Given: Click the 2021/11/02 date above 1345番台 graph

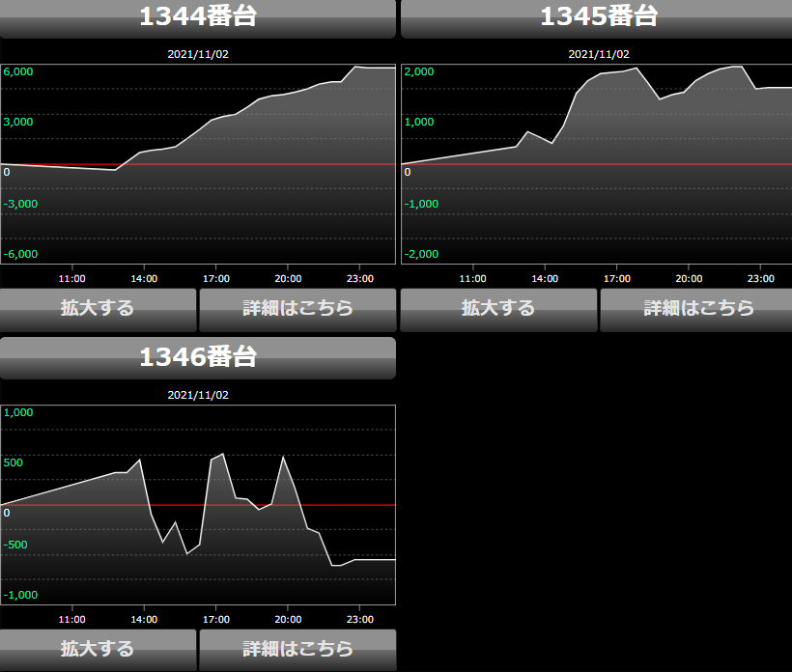Looking at the screenshot, I should pyautogui.click(x=598, y=55).
